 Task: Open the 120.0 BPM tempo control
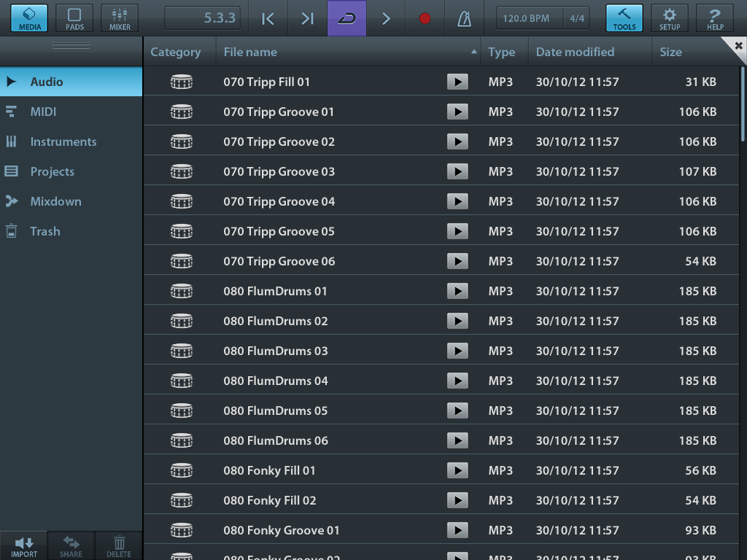coord(525,17)
